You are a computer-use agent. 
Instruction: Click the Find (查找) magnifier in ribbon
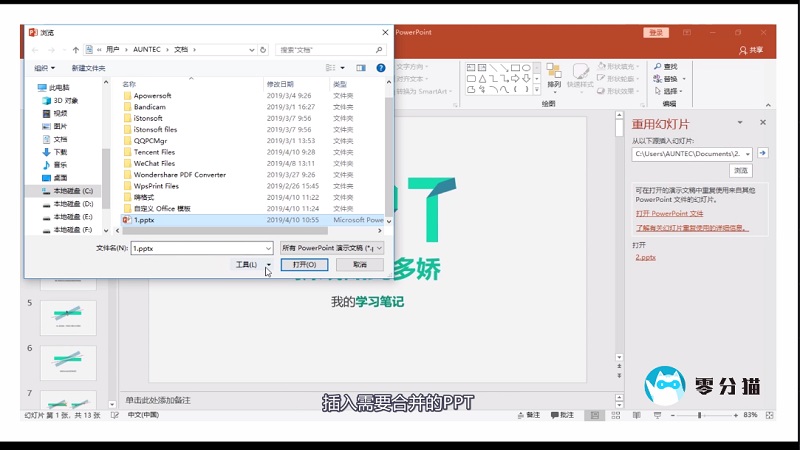coord(659,66)
